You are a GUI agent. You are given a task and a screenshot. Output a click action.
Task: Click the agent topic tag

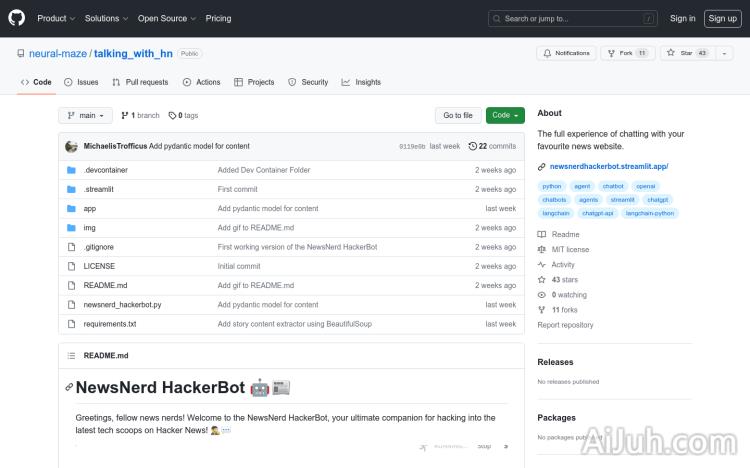click(x=582, y=186)
